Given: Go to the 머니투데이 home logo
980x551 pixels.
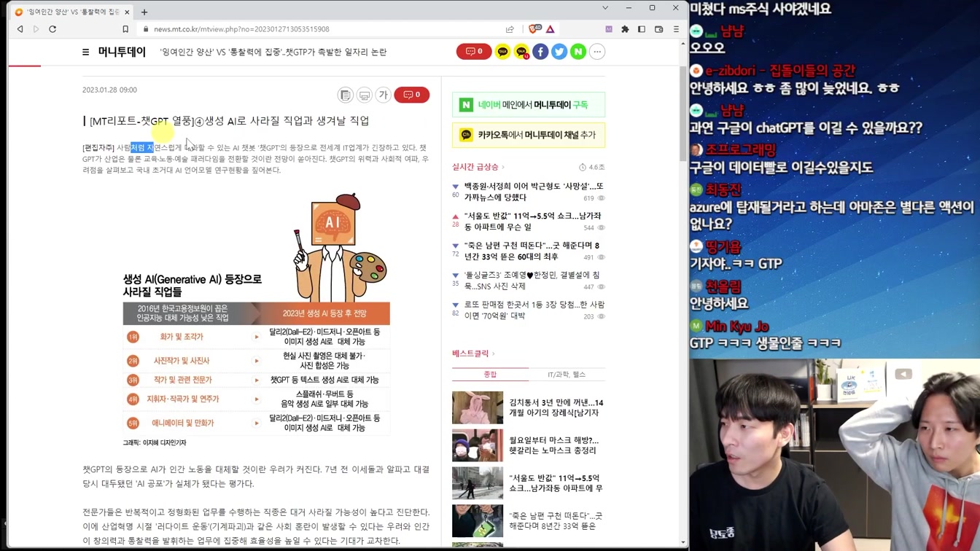Looking at the screenshot, I should (122, 52).
